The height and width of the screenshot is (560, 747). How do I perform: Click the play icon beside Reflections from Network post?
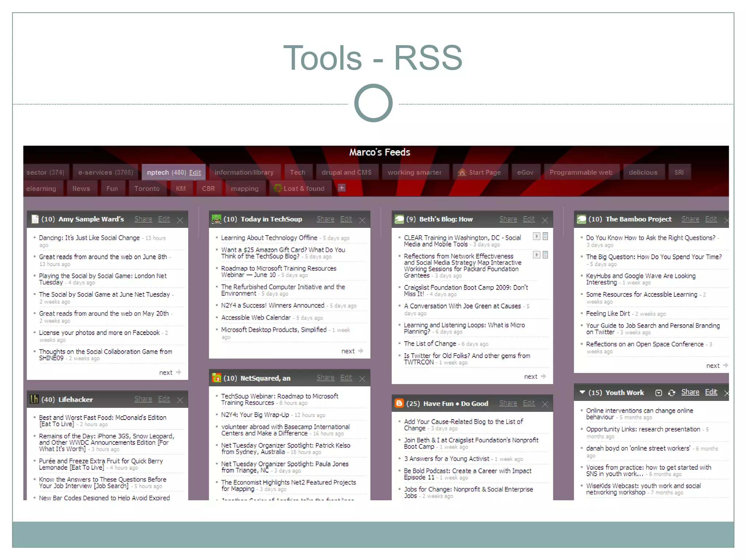(x=537, y=254)
